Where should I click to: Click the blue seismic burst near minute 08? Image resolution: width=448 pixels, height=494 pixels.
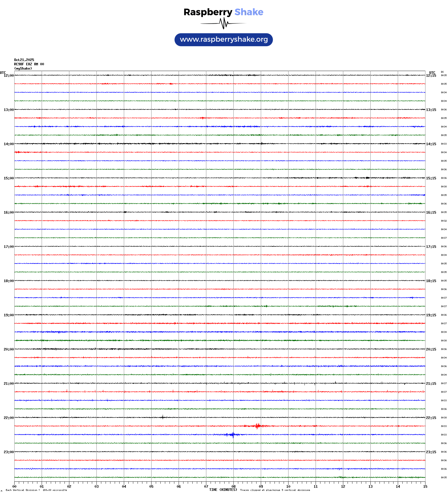coord(233,435)
